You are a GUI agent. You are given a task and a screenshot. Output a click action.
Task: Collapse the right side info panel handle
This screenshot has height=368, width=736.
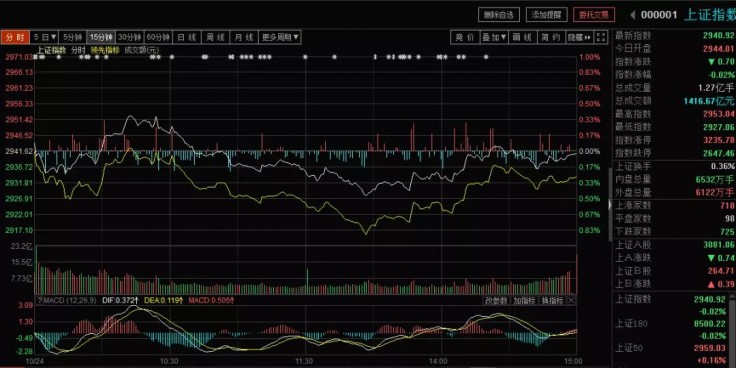point(610,205)
